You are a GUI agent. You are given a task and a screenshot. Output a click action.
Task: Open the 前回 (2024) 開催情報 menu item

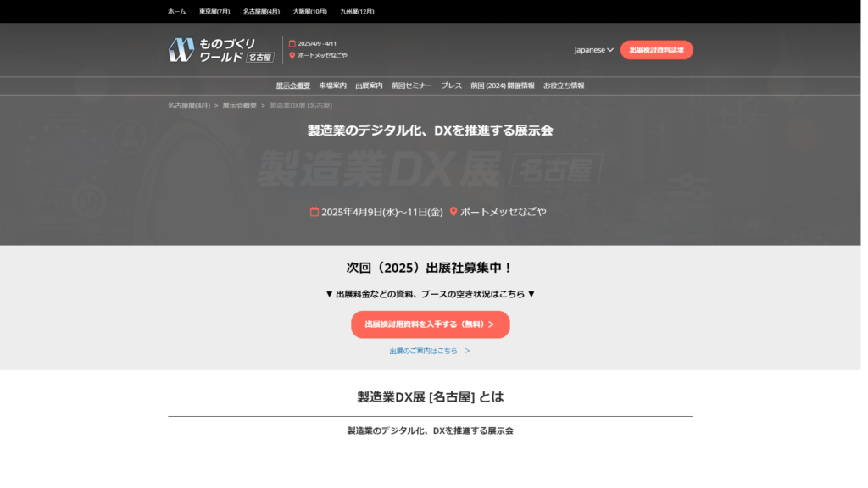click(503, 86)
